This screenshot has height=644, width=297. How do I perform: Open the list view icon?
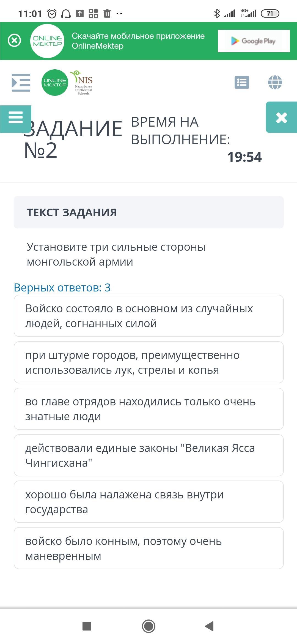pos(242,82)
